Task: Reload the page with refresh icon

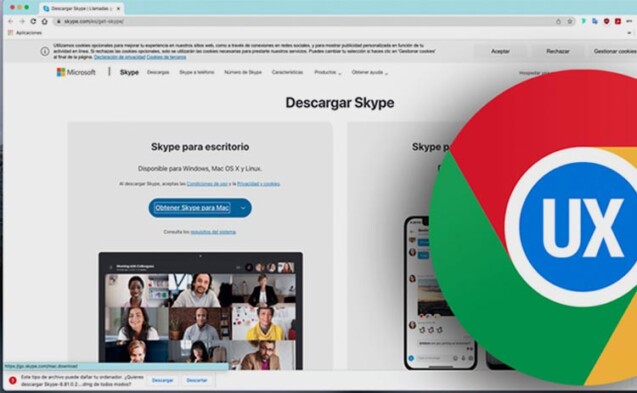Action: click(33, 21)
